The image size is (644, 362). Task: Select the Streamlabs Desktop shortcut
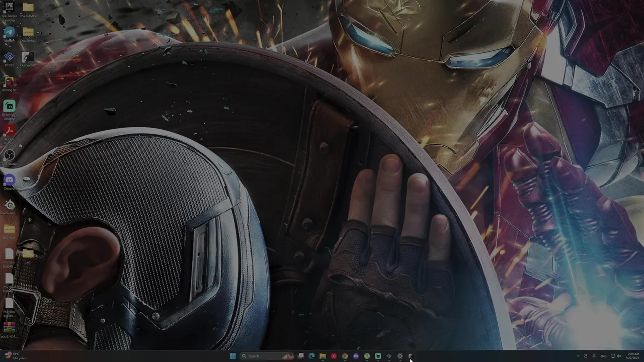[9, 109]
